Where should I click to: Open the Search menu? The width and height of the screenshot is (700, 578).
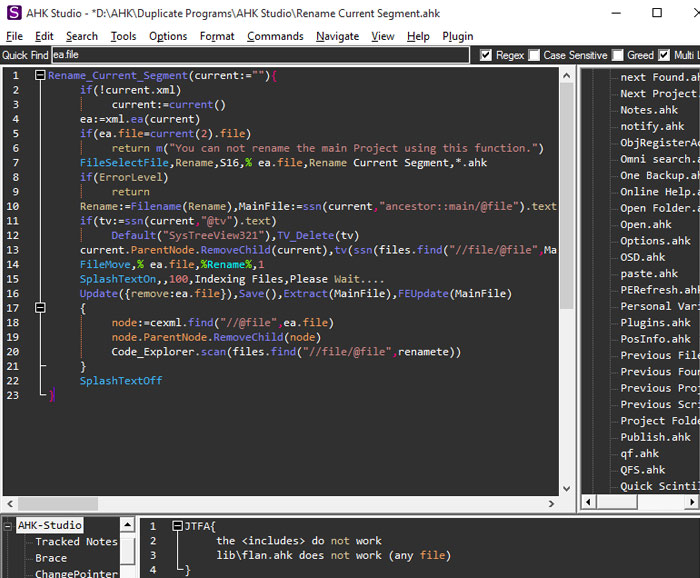tap(82, 36)
